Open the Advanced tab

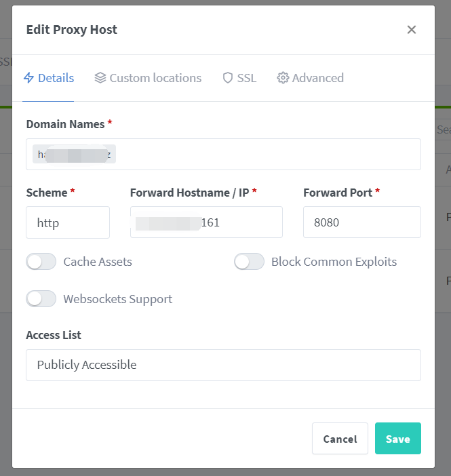[317, 78]
